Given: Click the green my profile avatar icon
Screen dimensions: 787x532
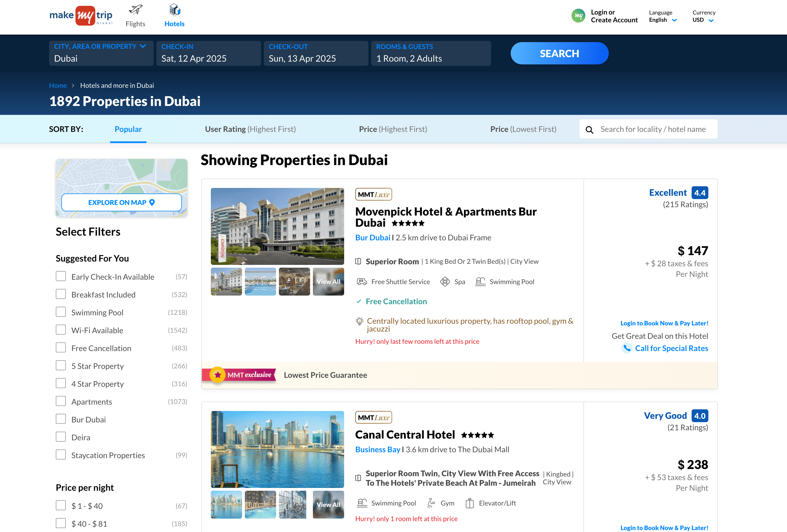Looking at the screenshot, I should pyautogui.click(x=578, y=16).
